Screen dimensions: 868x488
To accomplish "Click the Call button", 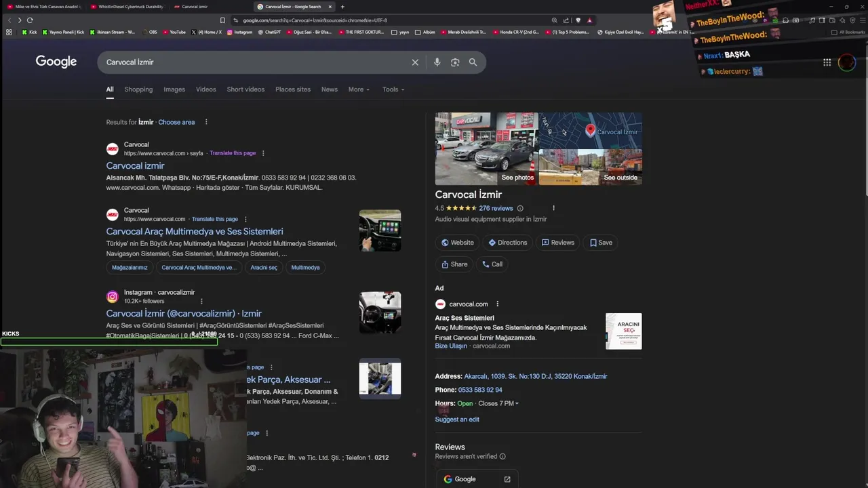I will click(x=492, y=264).
